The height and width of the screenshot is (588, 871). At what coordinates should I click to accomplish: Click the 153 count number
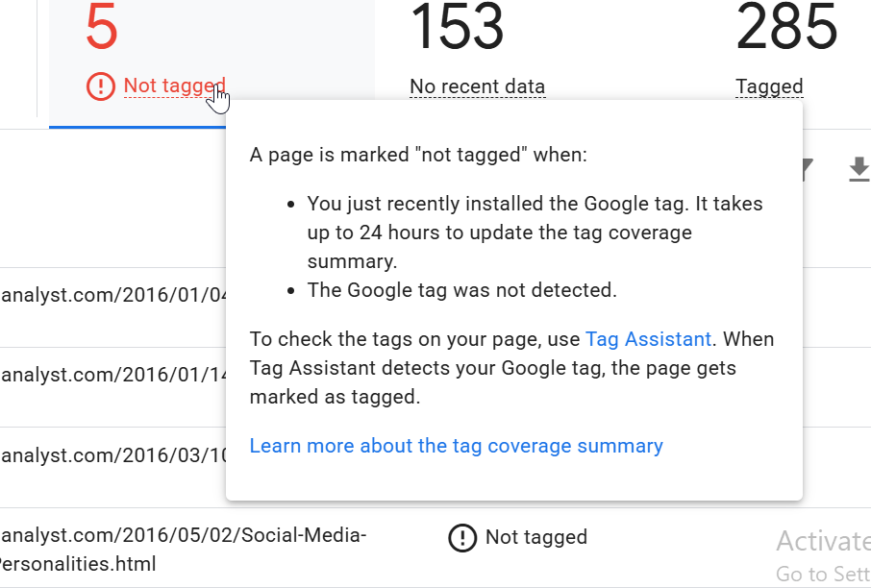[458, 27]
